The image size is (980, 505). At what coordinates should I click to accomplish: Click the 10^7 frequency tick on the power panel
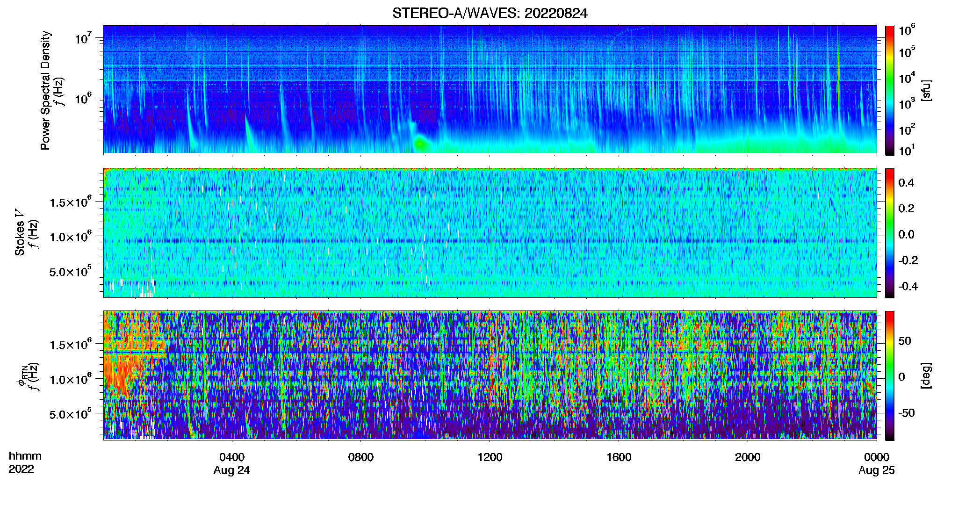click(83, 38)
